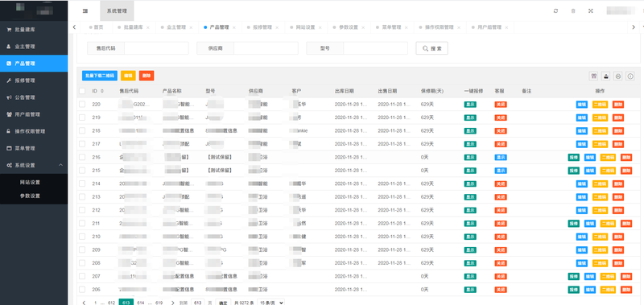
Task: Toggle 一键报修 显示 in row 214
Action: click(x=470, y=184)
